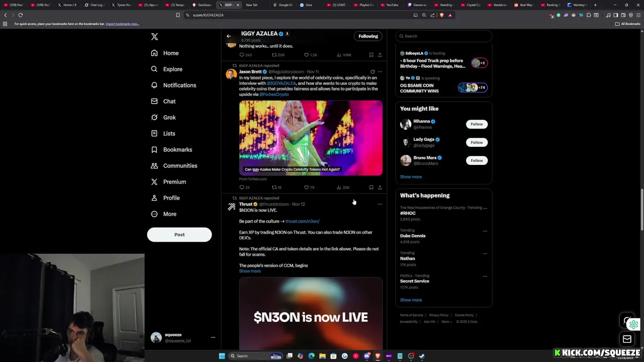This screenshot has height=362, width=644.
Task: View analytics of the Jason Brett post
Action: (x=343, y=187)
